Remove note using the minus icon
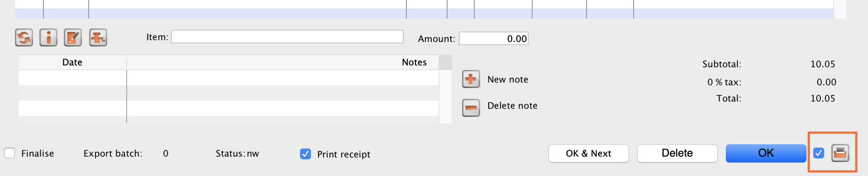Screen dimensions: 868x176 pyautogui.click(x=471, y=107)
